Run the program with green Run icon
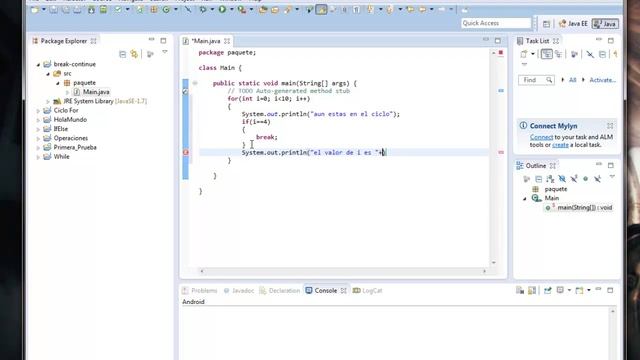Image resolution: width=640 pixels, height=360 pixels. point(222,9)
